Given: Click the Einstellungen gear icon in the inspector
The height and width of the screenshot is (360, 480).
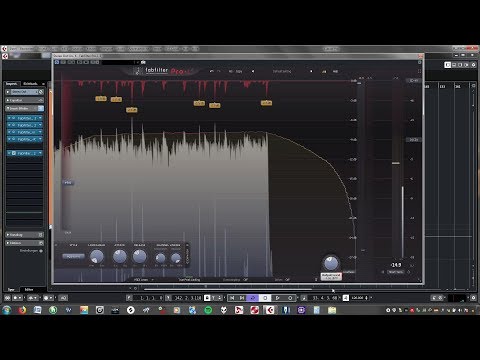Looking at the screenshot, I should pyautogui.click(x=41, y=251).
